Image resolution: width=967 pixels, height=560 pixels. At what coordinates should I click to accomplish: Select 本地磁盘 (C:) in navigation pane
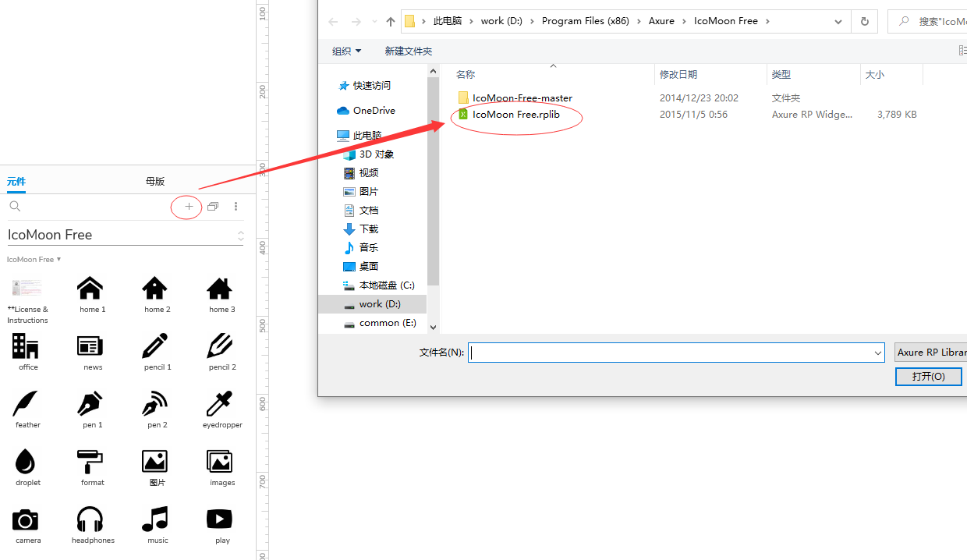[387, 285]
